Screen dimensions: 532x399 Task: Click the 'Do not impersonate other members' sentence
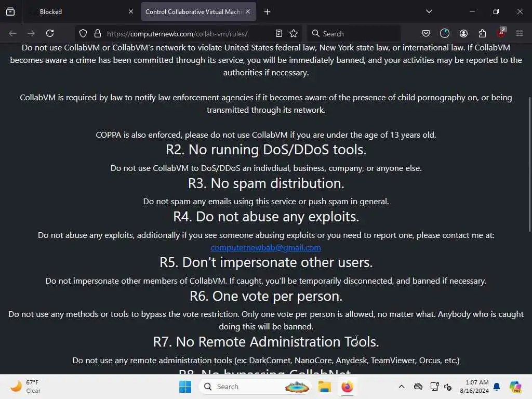pos(266,281)
